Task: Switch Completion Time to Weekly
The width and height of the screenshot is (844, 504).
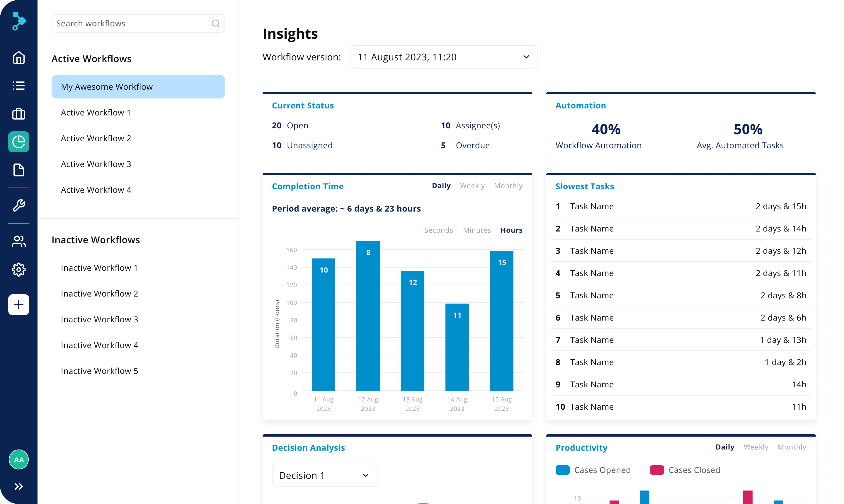Action: tap(472, 186)
